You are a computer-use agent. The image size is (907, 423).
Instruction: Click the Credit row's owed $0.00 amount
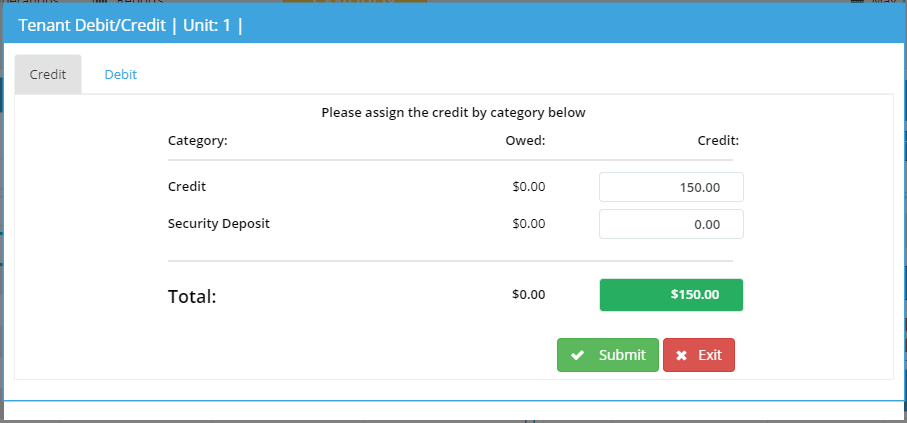click(x=529, y=186)
